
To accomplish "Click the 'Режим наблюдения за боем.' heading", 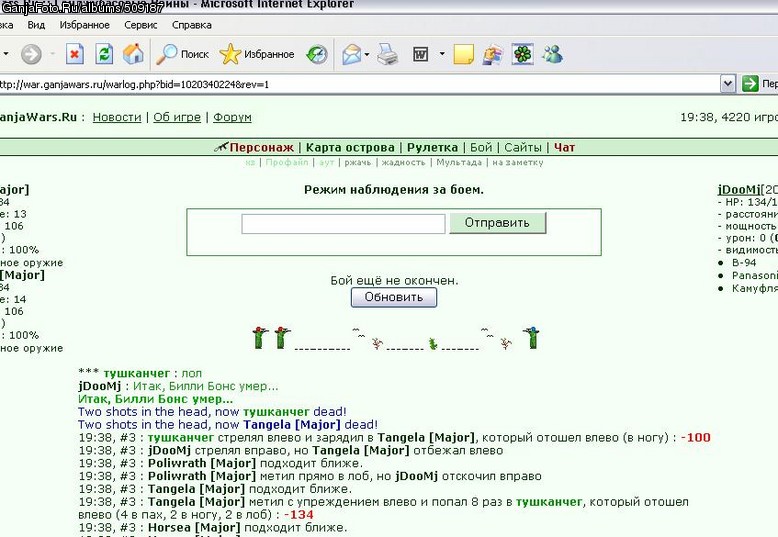I will click(x=394, y=190).
